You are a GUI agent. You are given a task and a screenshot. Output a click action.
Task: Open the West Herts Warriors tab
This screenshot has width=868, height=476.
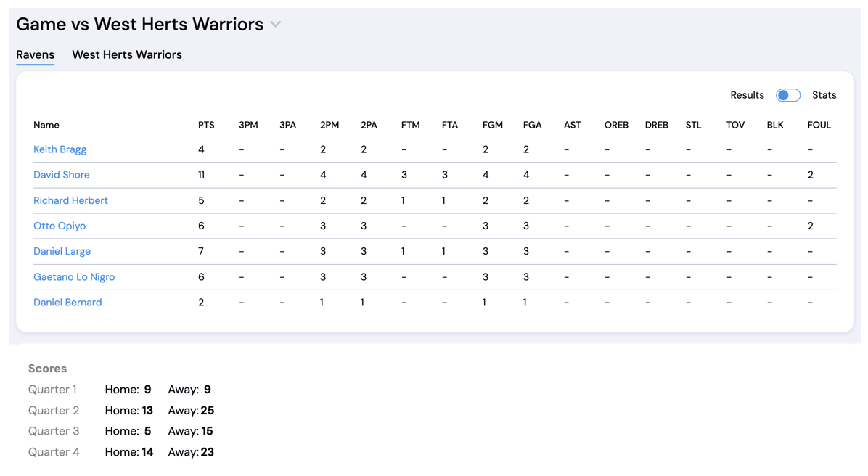tap(127, 55)
